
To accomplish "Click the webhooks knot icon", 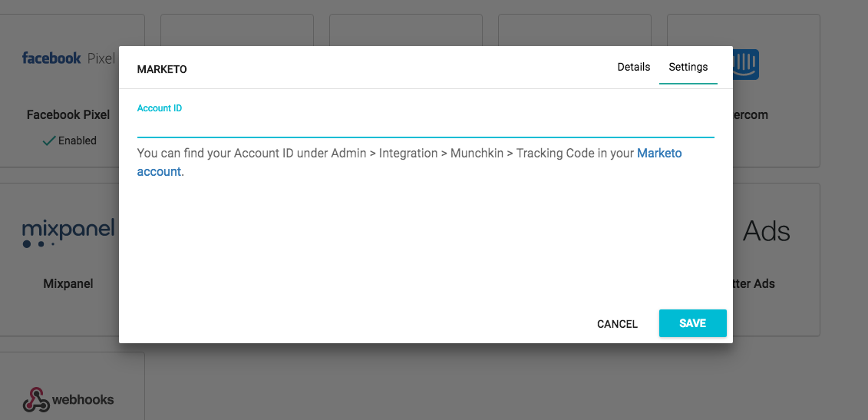I will pyautogui.click(x=35, y=400).
